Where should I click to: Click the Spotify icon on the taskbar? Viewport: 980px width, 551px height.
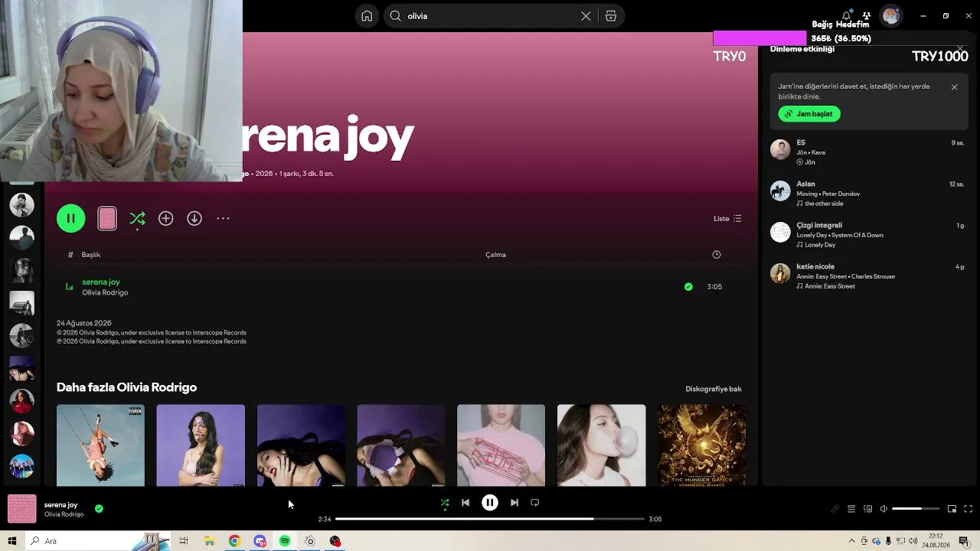pos(285,541)
